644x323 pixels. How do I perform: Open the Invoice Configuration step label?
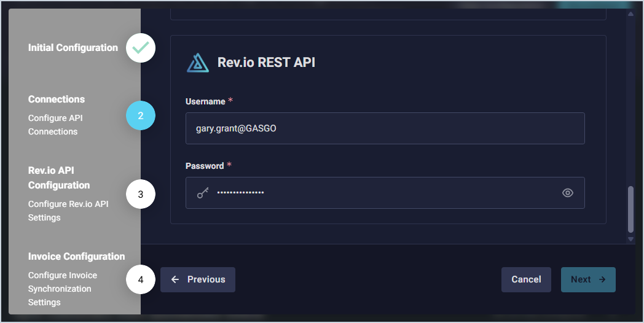pyautogui.click(x=76, y=257)
